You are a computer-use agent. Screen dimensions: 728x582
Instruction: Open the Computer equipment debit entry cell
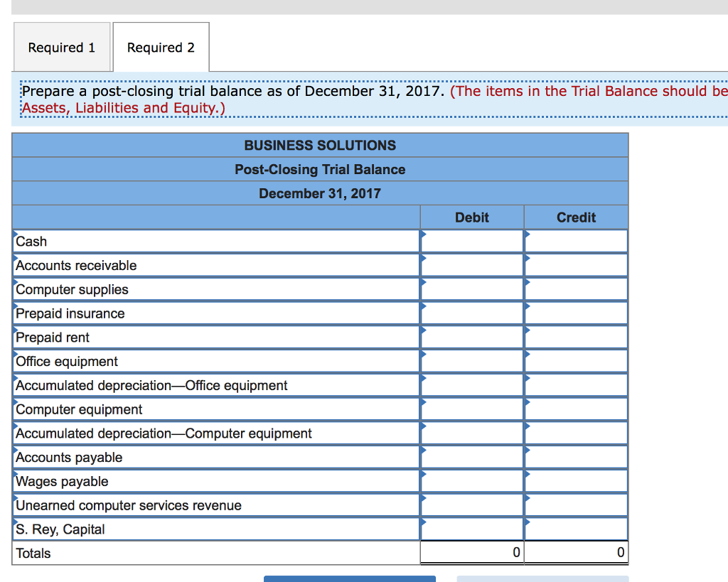(x=471, y=409)
